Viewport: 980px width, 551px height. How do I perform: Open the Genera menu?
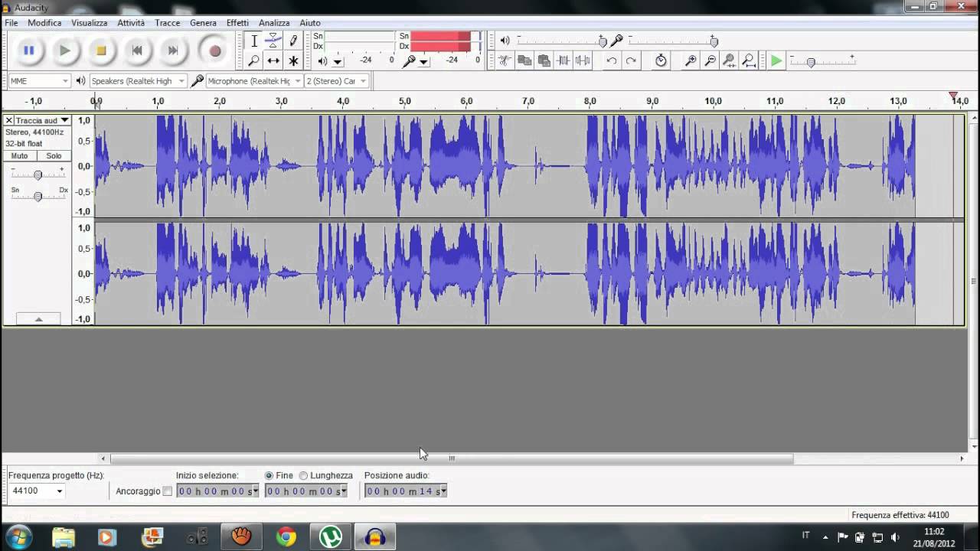[203, 23]
